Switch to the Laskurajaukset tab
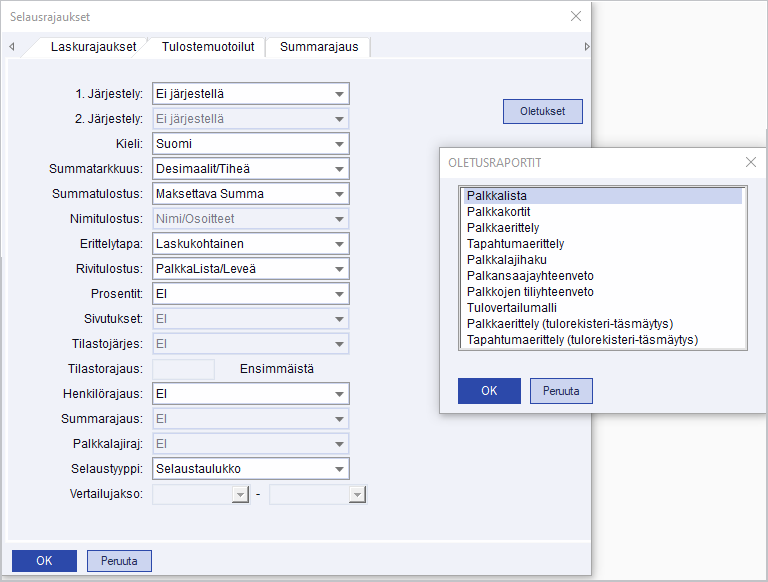This screenshot has height=582, width=768. pos(96,47)
